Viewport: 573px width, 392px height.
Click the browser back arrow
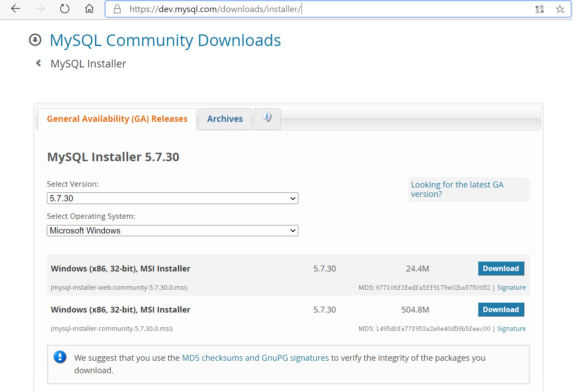pyautogui.click(x=16, y=9)
